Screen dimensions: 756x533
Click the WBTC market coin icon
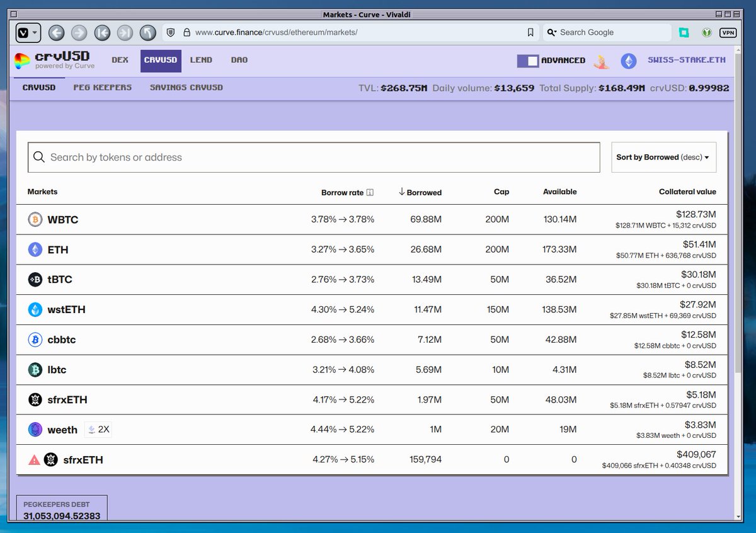tap(35, 220)
